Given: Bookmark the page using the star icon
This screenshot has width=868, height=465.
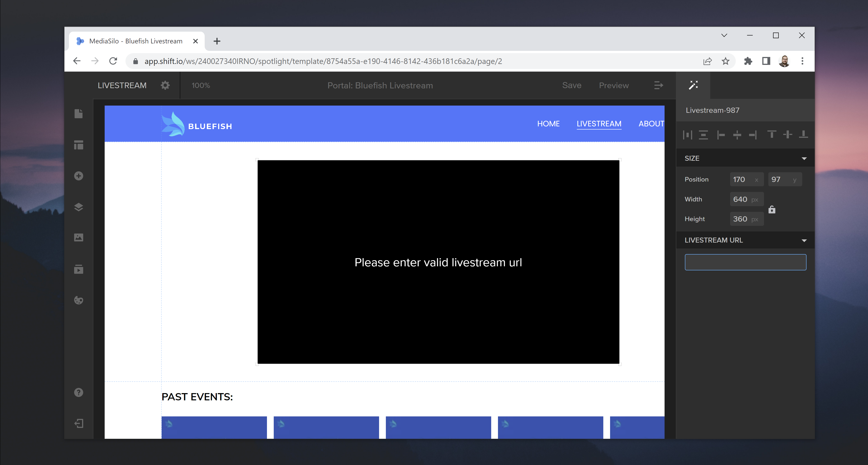Looking at the screenshot, I should [725, 61].
